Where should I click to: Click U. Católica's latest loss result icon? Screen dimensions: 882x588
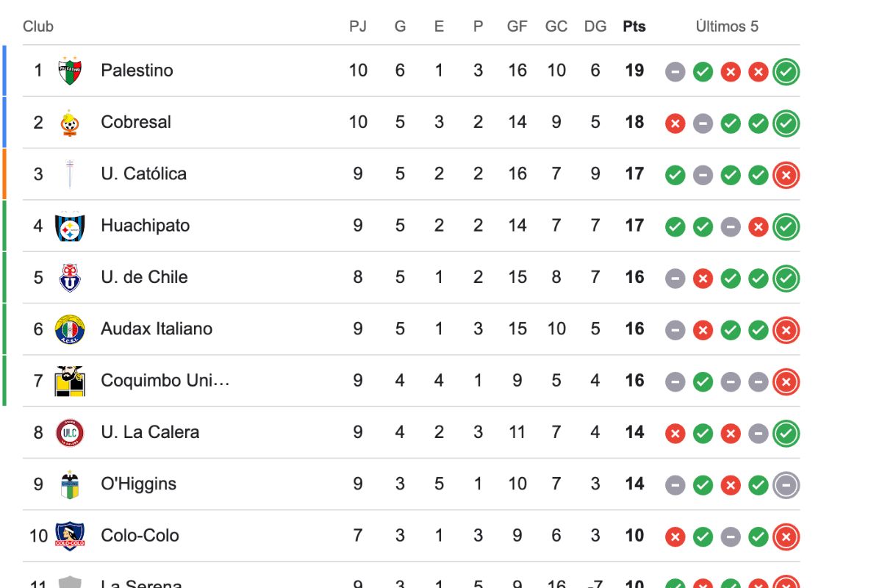(x=786, y=175)
